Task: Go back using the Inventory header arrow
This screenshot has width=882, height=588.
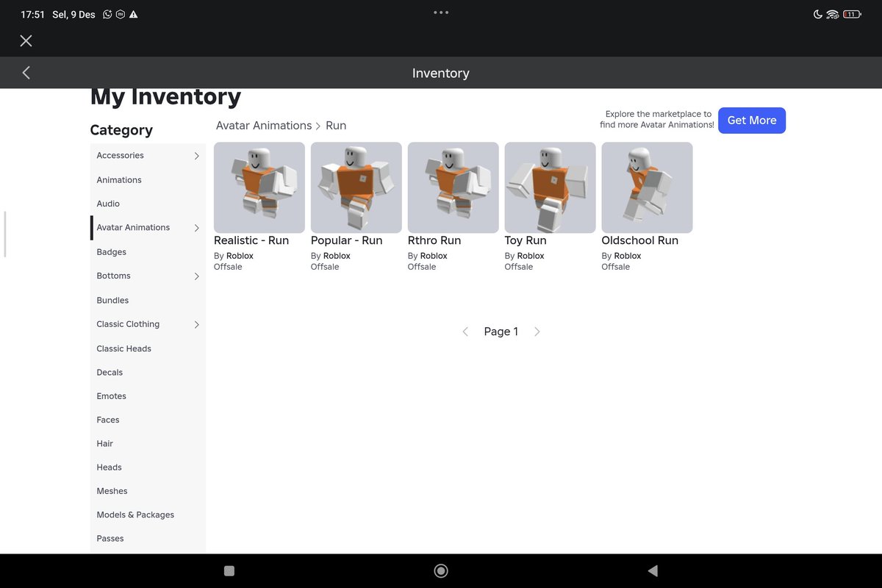Action: click(26, 73)
